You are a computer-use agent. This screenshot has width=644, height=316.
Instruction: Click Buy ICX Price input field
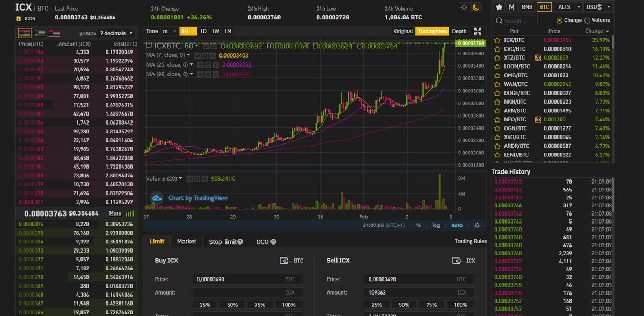(x=247, y=279)
